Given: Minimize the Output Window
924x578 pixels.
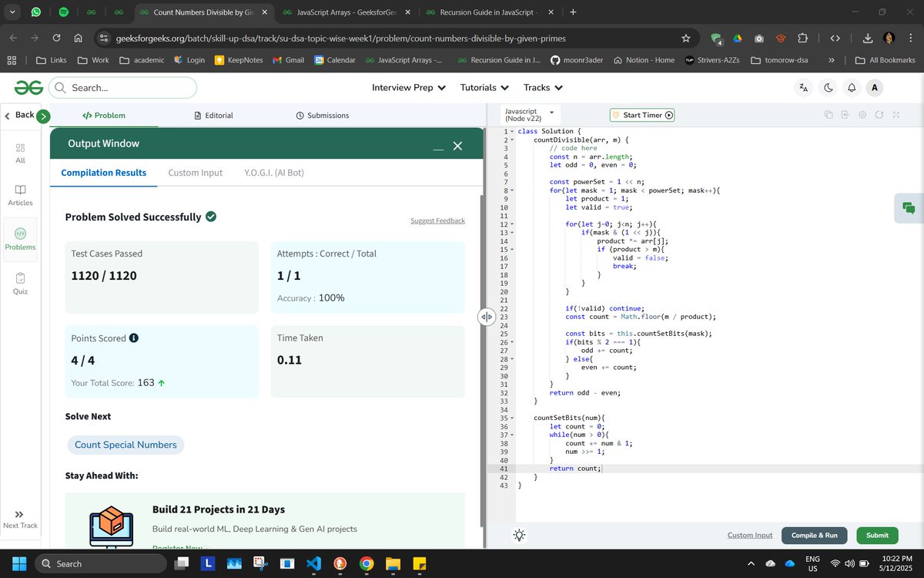Looking at the screenshot, I should click(437, 147).
